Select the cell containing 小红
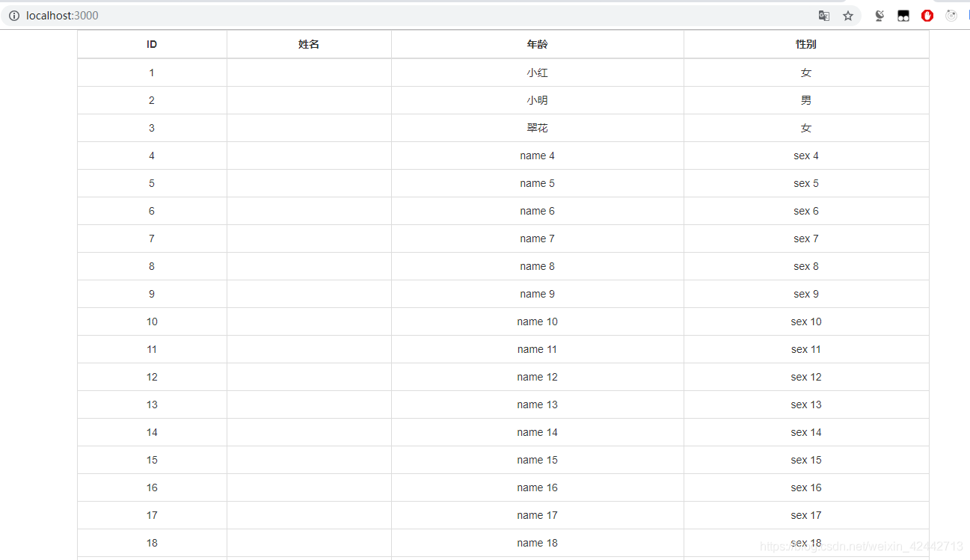The image size is (970, 560). [537, 73]
